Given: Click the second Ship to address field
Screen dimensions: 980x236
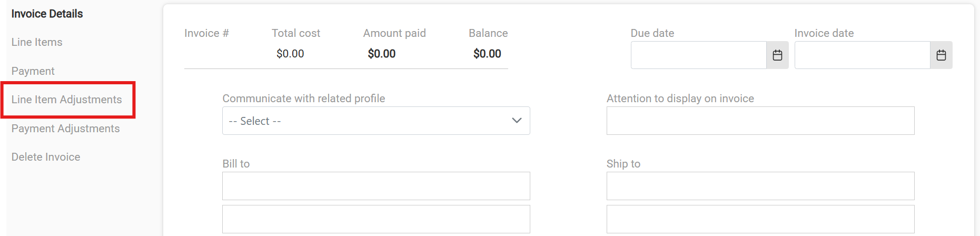Looking at the screenshot, I should tap(760, 219).
